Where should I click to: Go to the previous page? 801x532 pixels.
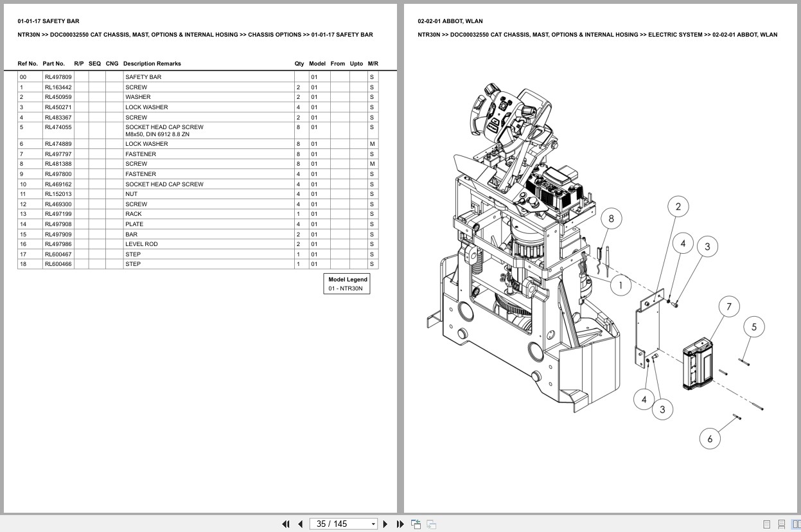coord(300,524)
